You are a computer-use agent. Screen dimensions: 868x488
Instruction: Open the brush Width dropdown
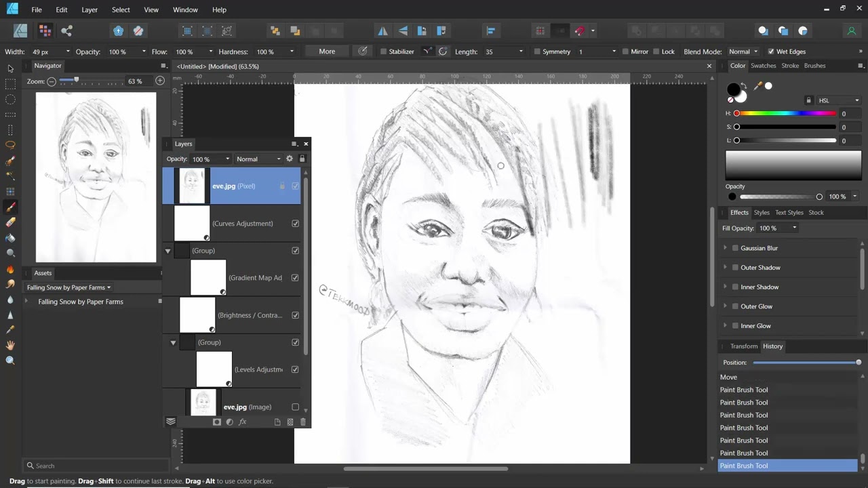pos(67,52)
